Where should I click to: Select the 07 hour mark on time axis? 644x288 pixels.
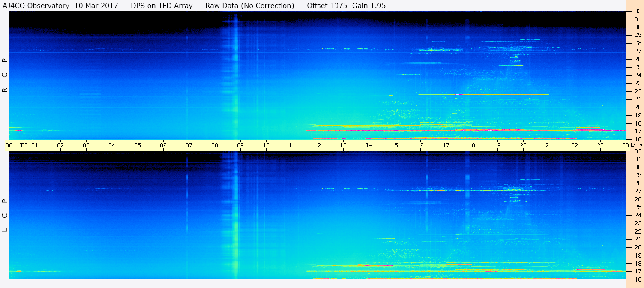(189, 145)
